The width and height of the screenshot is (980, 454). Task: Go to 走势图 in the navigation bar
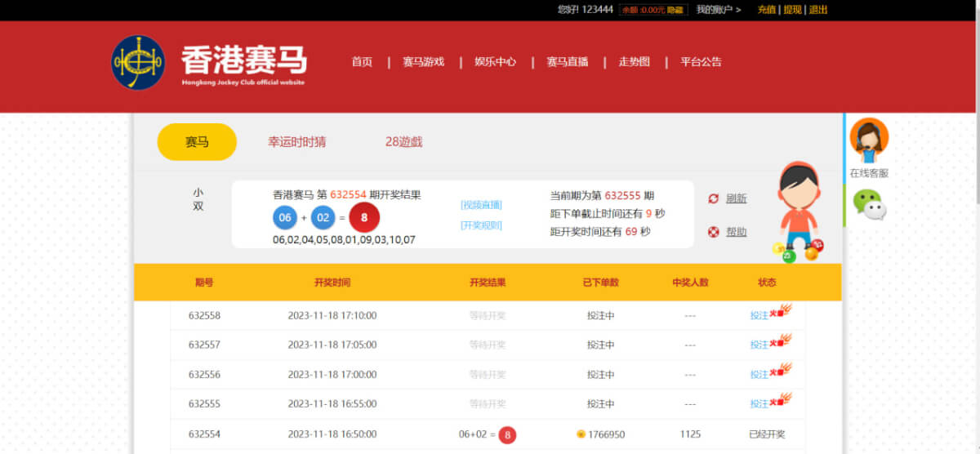[634, 62]
